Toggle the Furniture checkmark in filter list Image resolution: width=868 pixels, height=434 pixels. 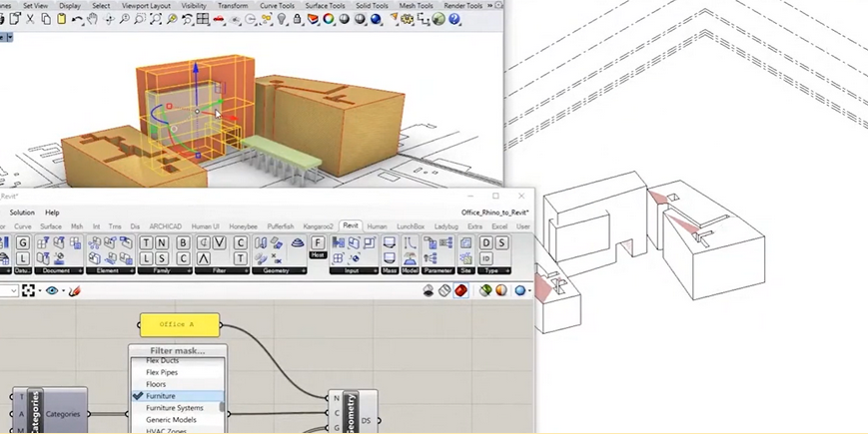(x=139, y=396)
